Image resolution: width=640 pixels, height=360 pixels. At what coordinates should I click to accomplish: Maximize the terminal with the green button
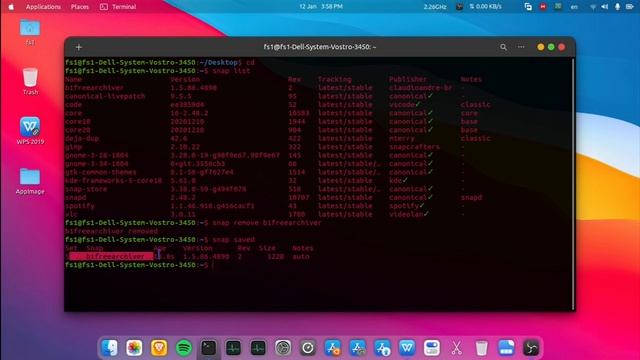tap(551, 47)
